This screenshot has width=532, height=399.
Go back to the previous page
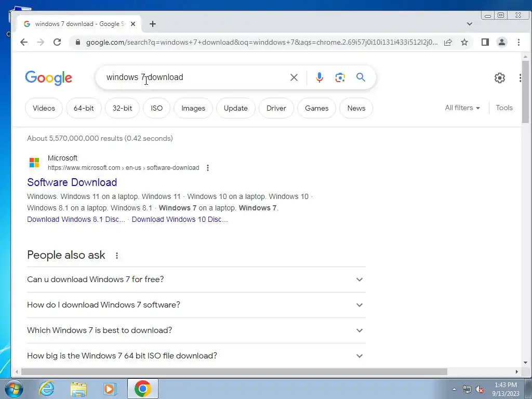coord(24,42)
